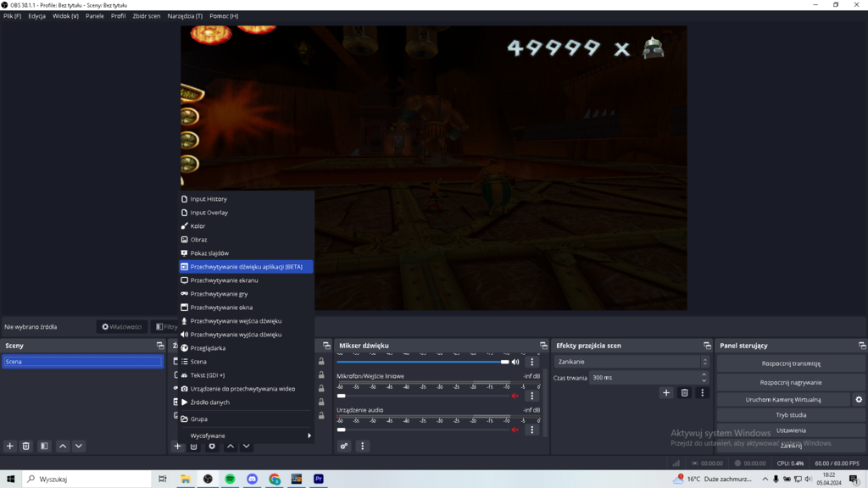Open File Explorer from the taskbar
The width and height of the screenshot is (868, 488).
(186, 480)
